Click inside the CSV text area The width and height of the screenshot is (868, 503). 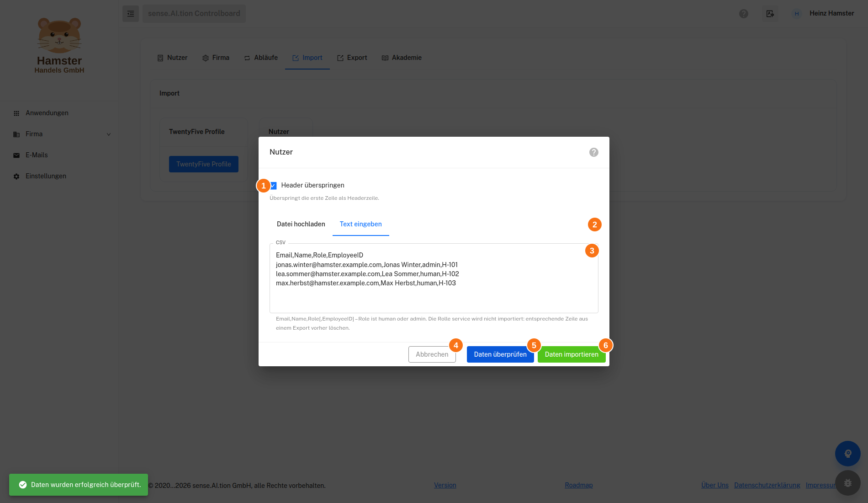pos(434,278)
